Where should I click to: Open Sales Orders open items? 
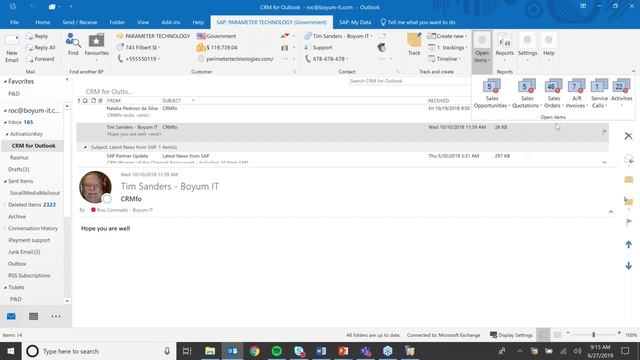[x=553, y=93]
